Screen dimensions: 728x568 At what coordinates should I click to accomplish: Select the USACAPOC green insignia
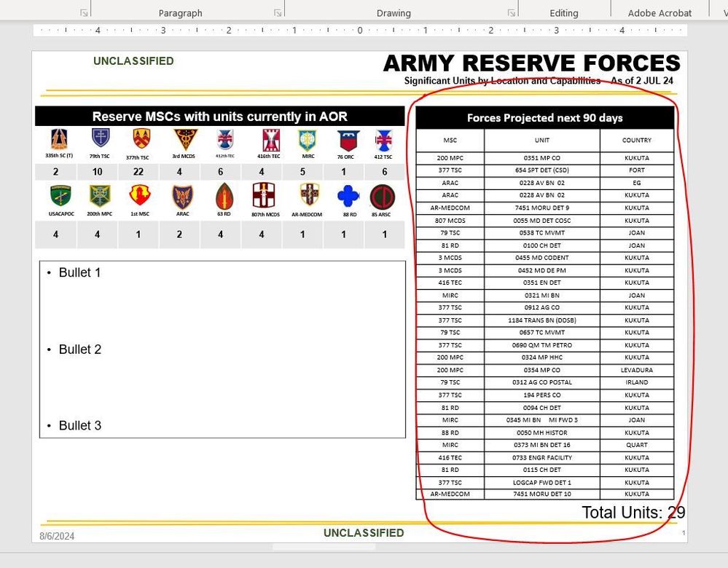pyautogui.click(x=60, y=196)
